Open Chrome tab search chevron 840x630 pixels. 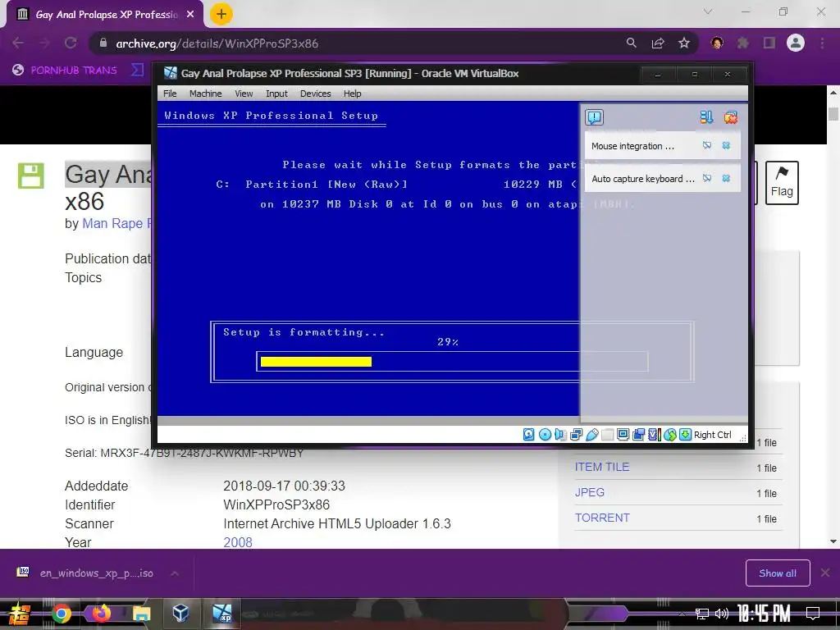tap(708, 11)
